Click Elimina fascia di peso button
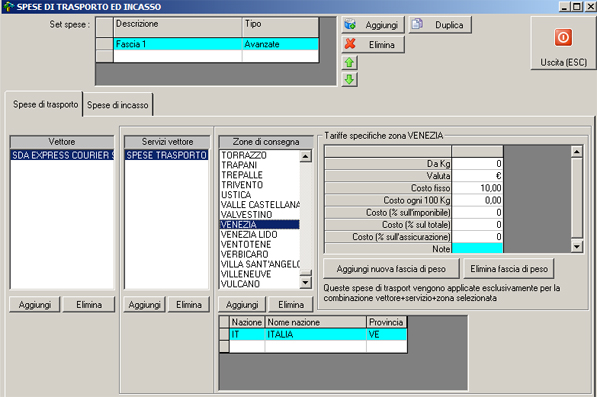Screen dimensions: 597x397 click(509, 269)
